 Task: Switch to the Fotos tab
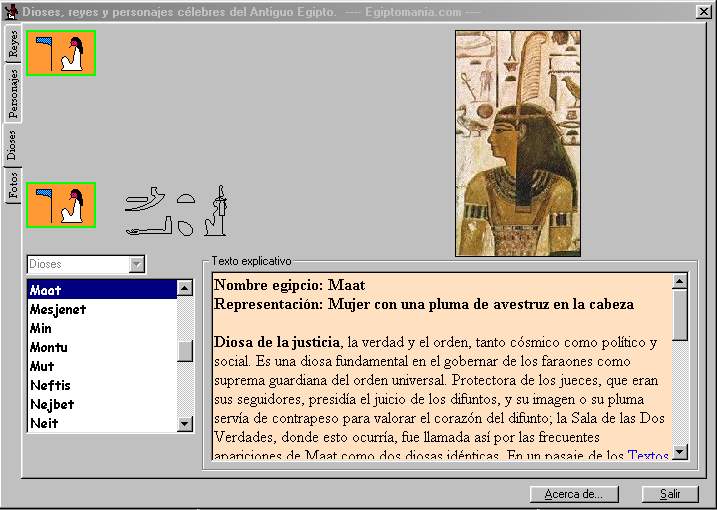[13, 185]
